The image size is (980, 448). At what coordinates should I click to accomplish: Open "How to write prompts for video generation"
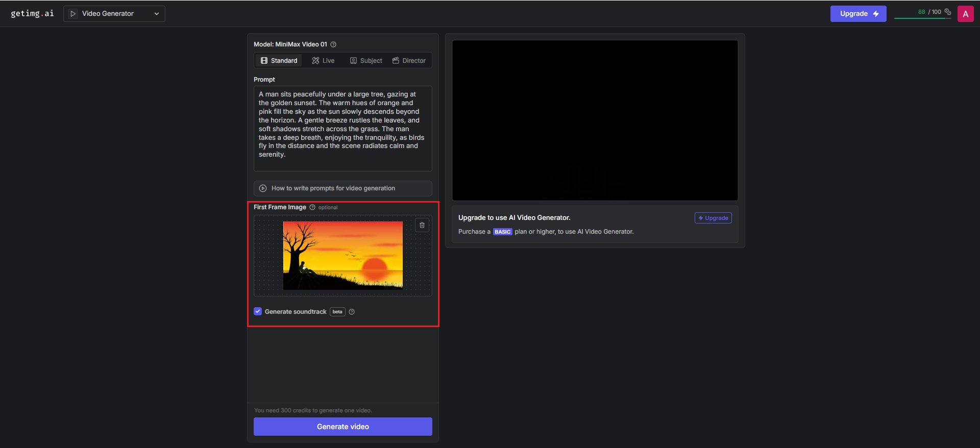coord(343,188)
